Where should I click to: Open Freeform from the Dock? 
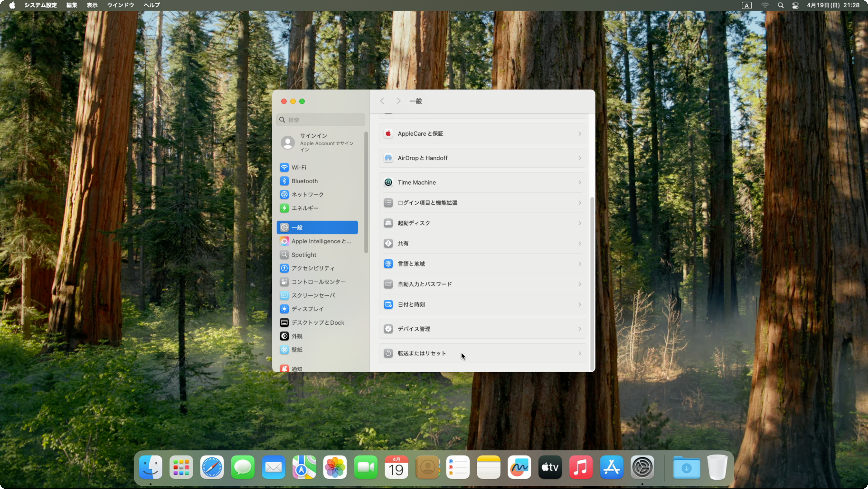coord(519,467)
